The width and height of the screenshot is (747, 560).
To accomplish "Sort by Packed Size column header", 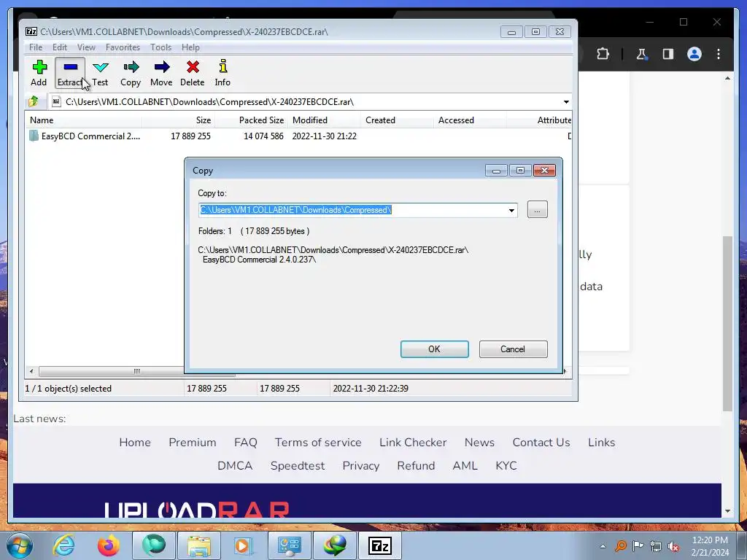I will [x=252, y=120].
